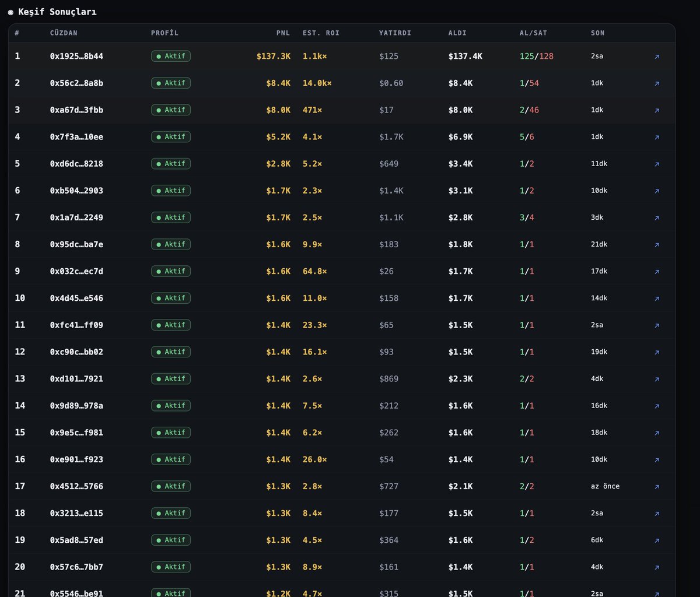Click the Keşif Sonuçları heading icon

click(x=10, y=12)
